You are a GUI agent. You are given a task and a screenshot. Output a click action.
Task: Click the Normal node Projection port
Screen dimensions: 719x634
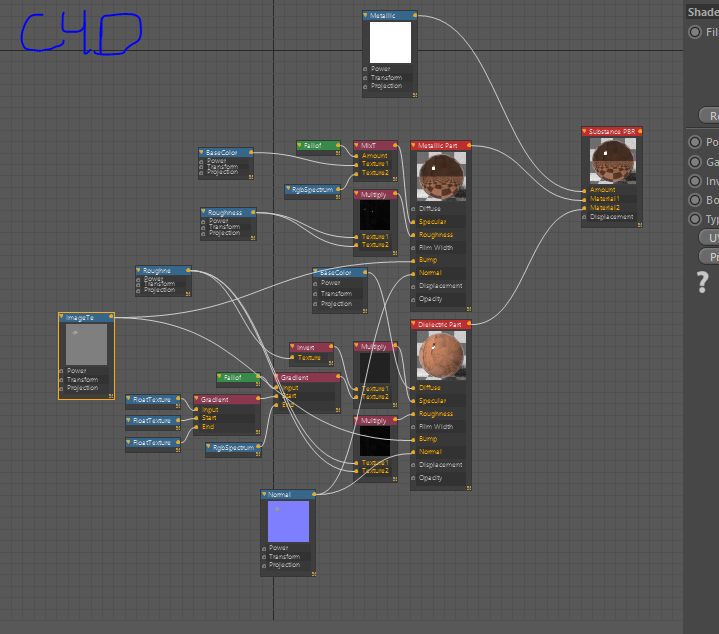tap(265, 566)
